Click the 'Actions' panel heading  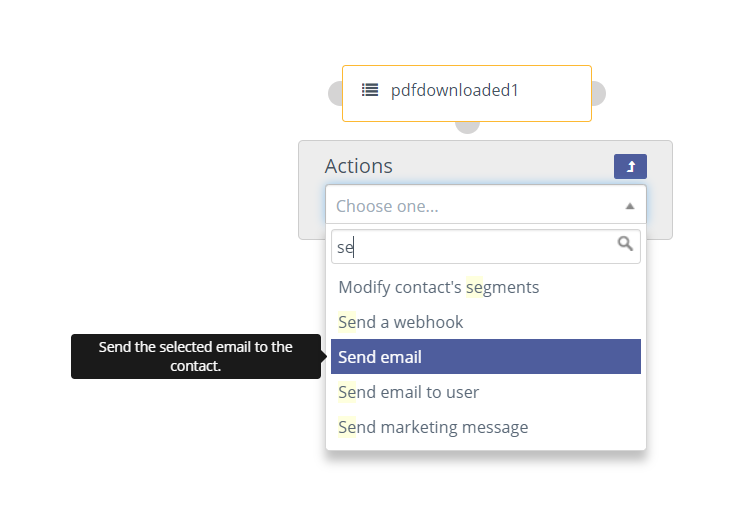[x=359, y=166]
